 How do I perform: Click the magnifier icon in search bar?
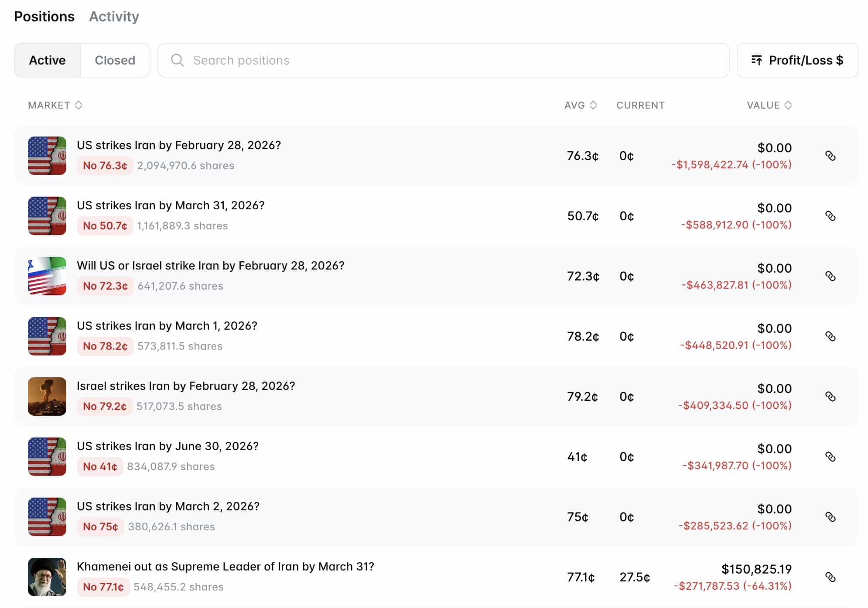pos(177,60)
